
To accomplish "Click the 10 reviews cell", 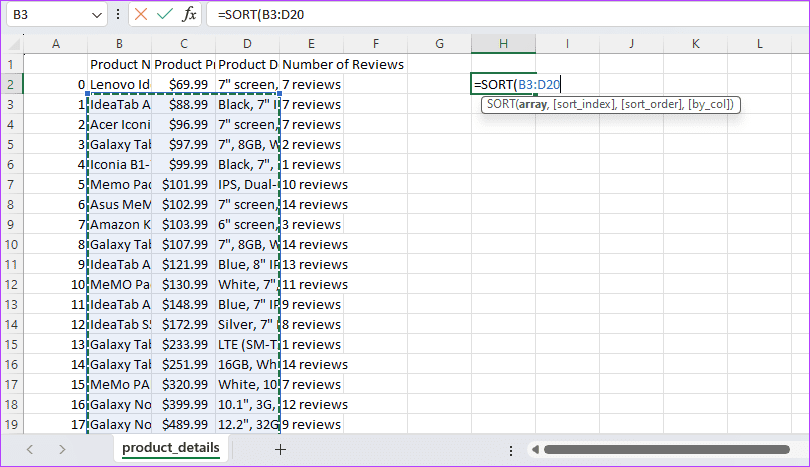I will click(x=311, y=184).
